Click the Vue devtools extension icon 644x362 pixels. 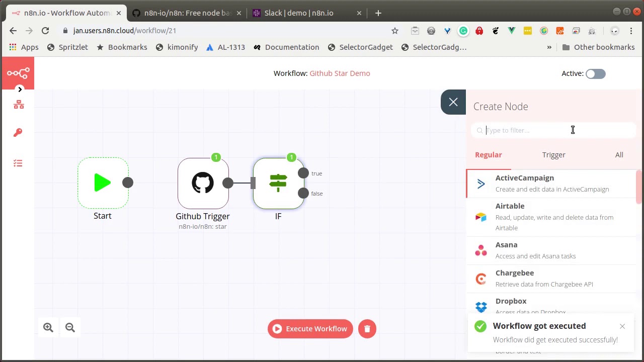point(512,31)
